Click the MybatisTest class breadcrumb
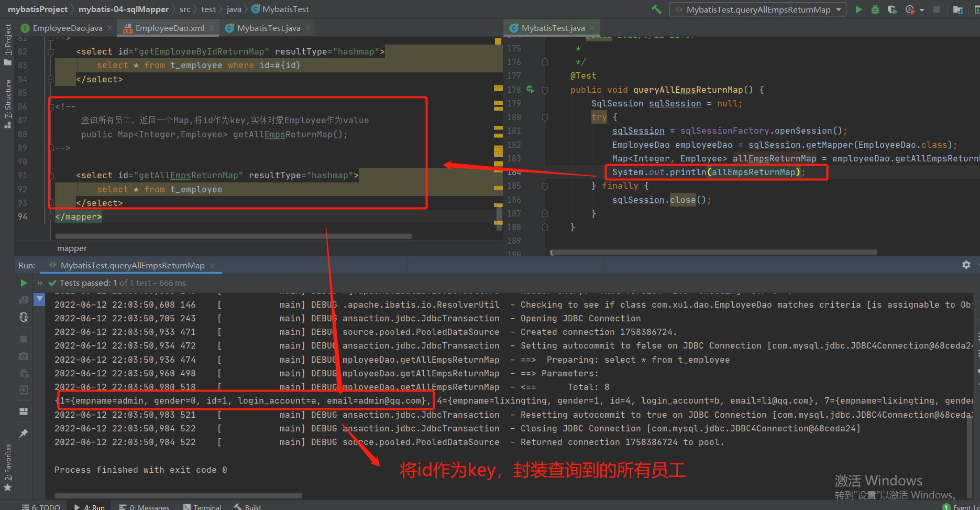 tap(280, 9)
